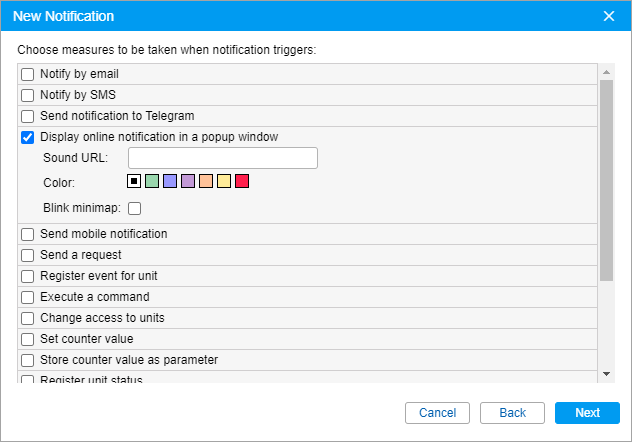The width and height of the screenshot is (632, 442).
Task: Choose the red color swatch
Action: [242, 181]
